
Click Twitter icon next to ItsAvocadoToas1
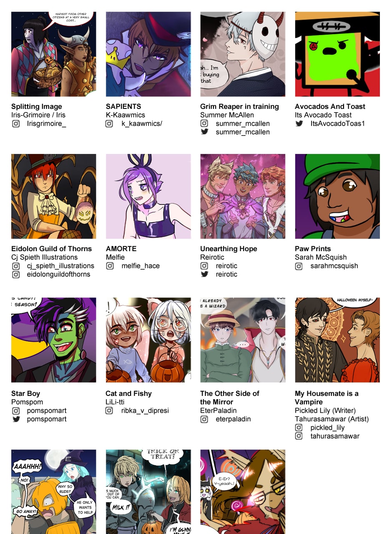tap(299, 123)
